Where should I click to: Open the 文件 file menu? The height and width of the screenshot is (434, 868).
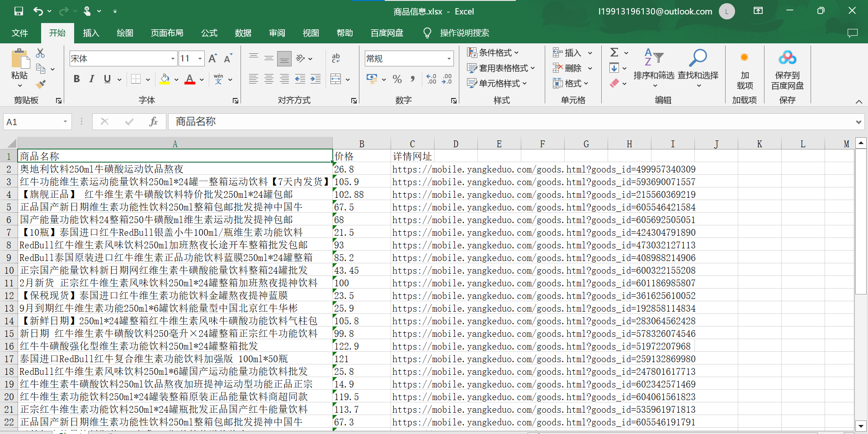[x=20, y=33]
